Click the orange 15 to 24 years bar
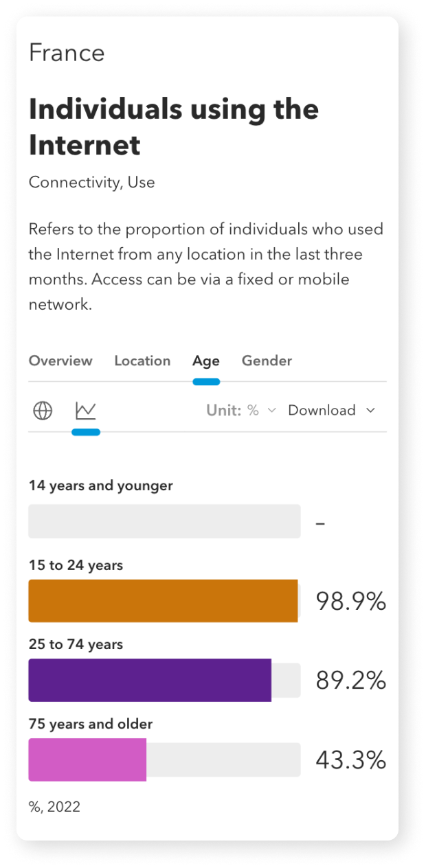Screen dimensions: 426x868 [x=163, y=601]
